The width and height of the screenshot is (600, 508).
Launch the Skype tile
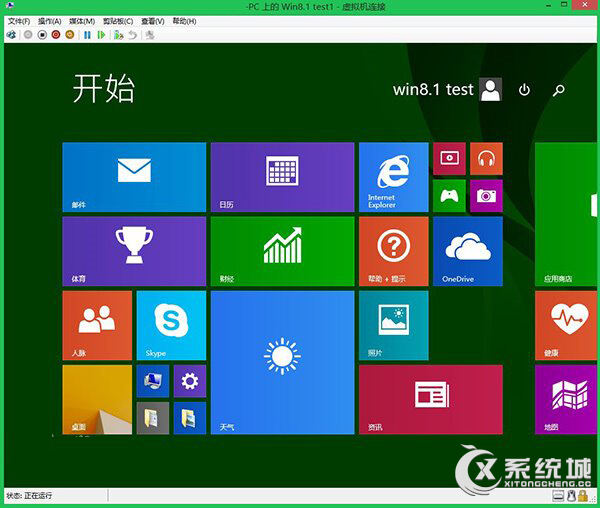(x=171, y=326)
